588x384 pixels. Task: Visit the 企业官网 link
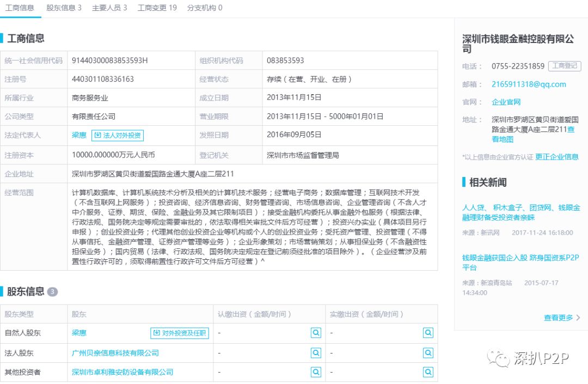coord(506,102)
